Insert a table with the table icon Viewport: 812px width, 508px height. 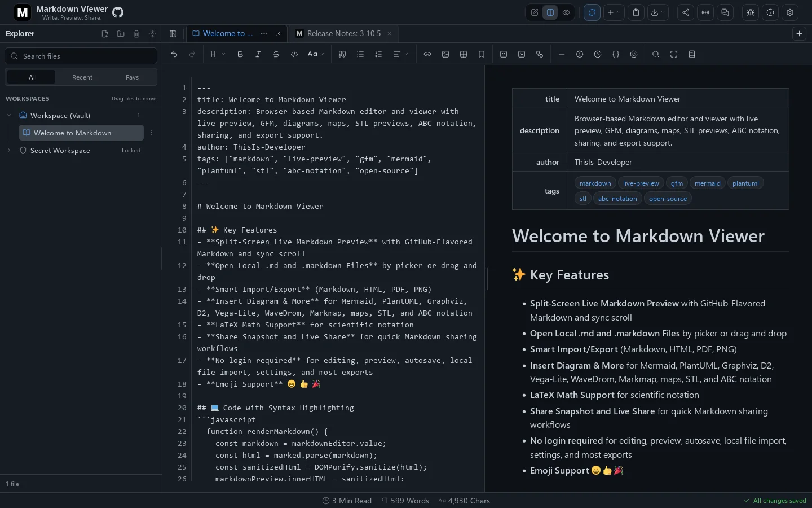(x=464, y=54)
